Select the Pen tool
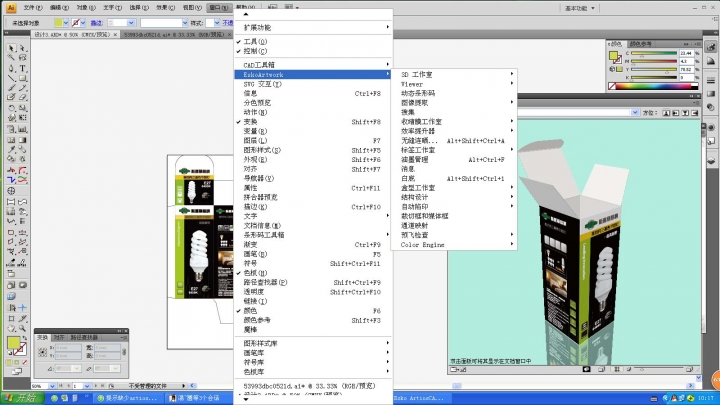Image resolution: width=720 pixels, height=405 pixels. (11, 68)
